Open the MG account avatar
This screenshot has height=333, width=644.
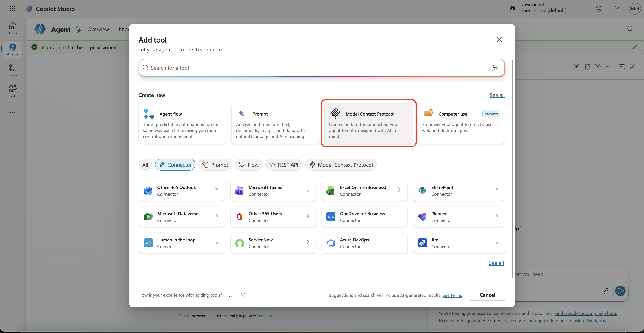click(x=635, y=9)
